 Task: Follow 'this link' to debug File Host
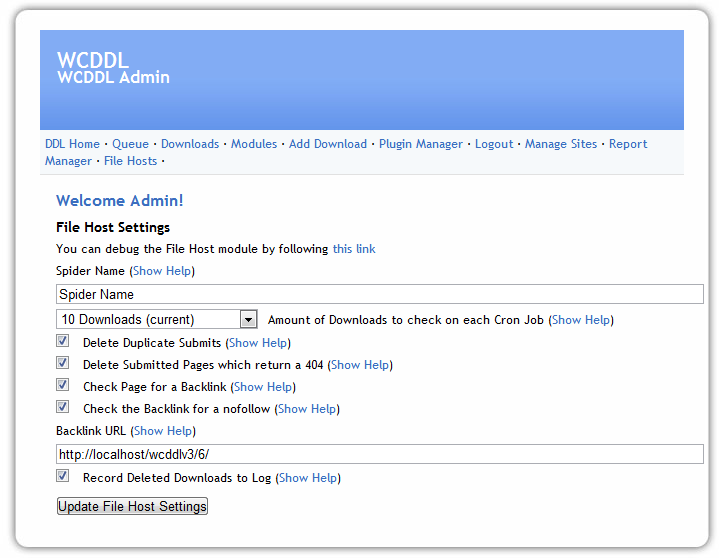pos(354,249)
